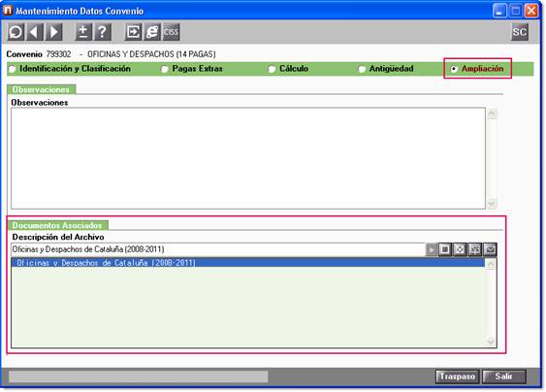The image size is (546, 392).
Task: Click the envelope icon next to file description
Action: point(490,249)
